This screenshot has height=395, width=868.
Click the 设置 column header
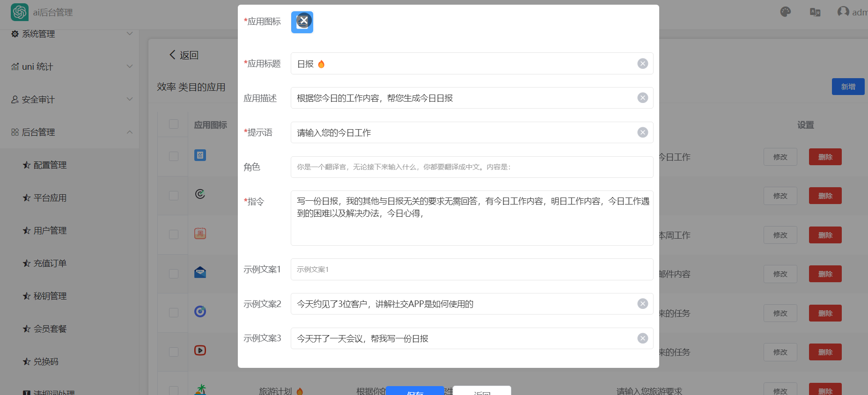(x=805, y=125)
